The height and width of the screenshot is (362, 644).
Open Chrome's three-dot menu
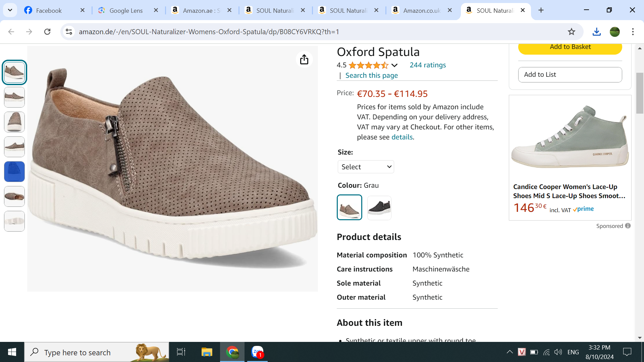coord(633,32)
